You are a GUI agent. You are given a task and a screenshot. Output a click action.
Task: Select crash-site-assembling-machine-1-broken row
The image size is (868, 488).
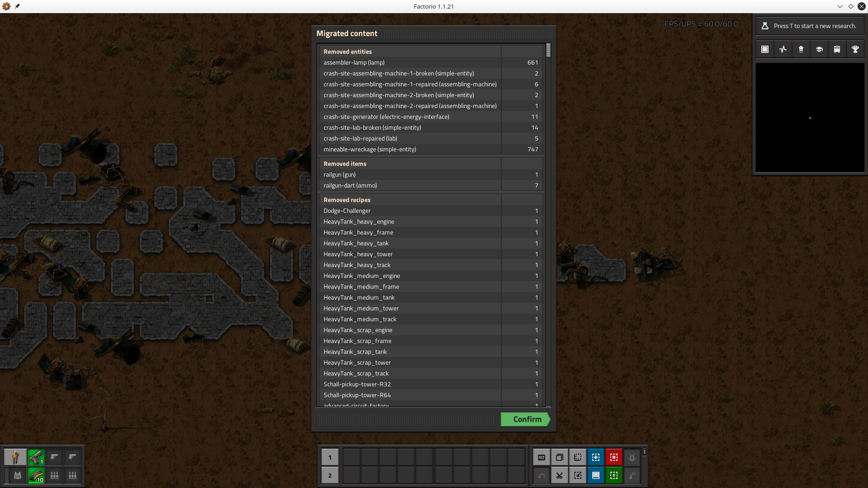click(431, 74)
